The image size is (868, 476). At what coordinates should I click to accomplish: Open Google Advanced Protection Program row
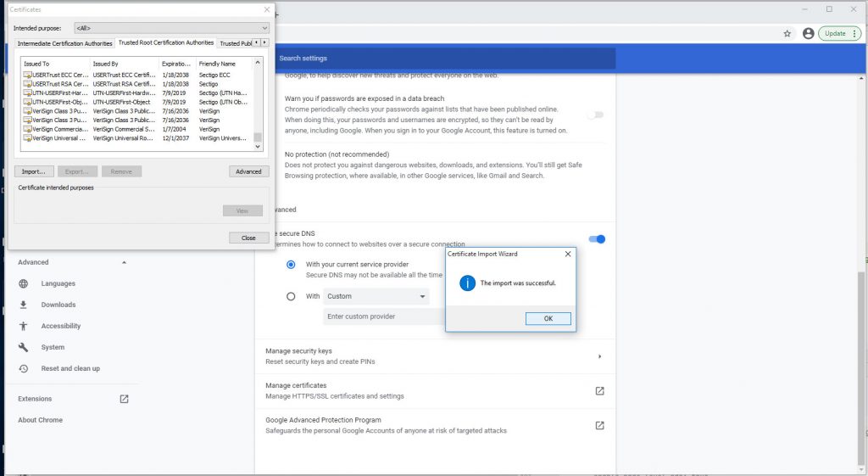pos(435,426)
